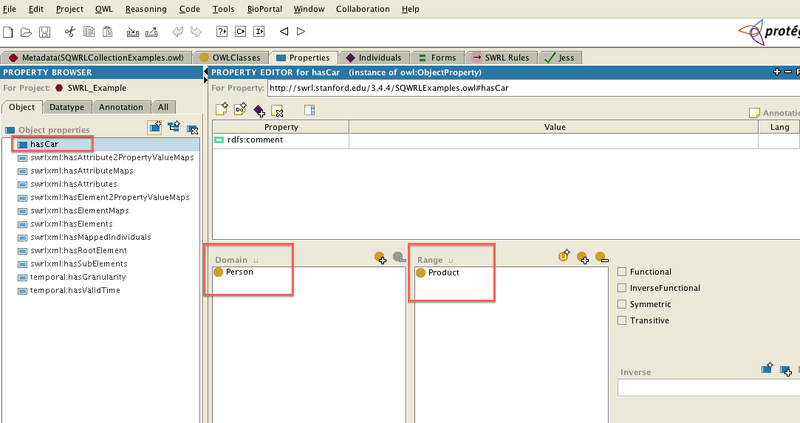
Task: Open the Metadata(SQWRLCollectionExamples.owl) tab
Action: [x=96, y=58]
